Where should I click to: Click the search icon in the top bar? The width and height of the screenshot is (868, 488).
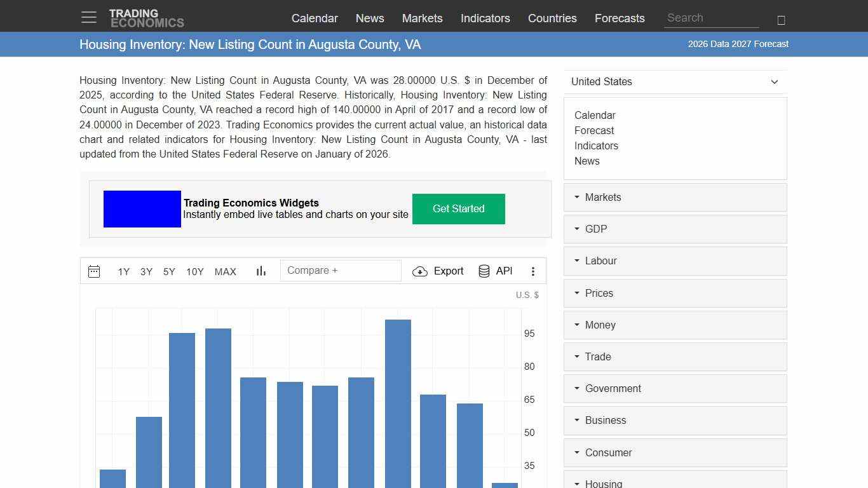pos(780,20)
